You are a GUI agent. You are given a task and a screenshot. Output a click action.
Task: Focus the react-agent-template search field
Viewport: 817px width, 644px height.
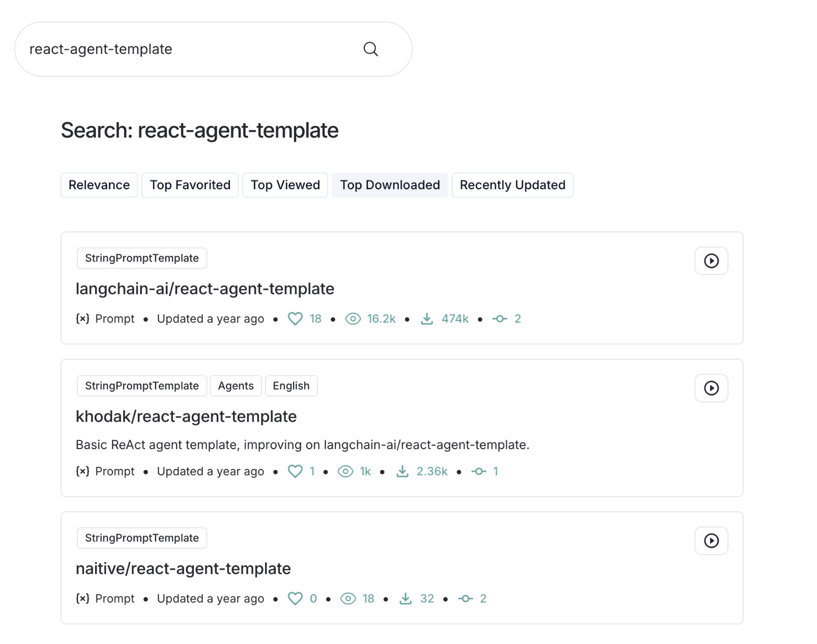213,49
